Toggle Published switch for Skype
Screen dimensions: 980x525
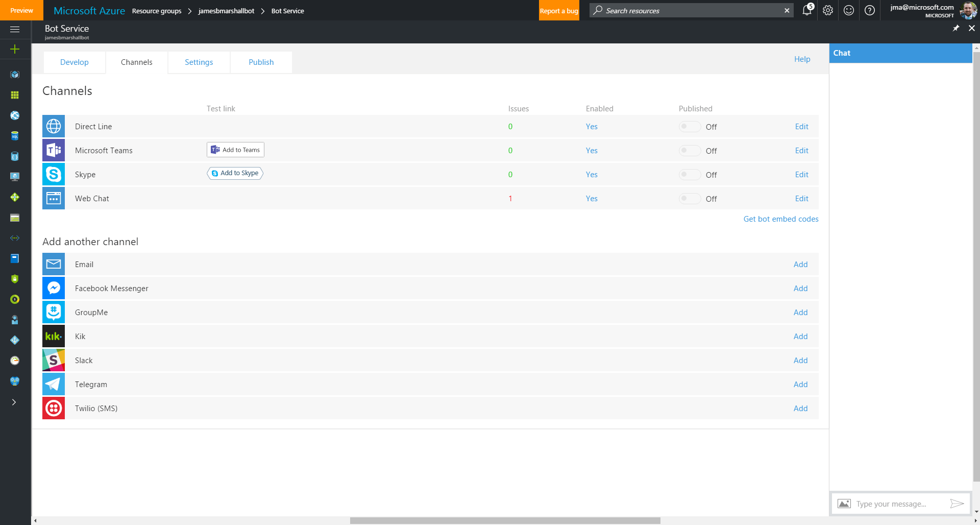coord(690,175)
